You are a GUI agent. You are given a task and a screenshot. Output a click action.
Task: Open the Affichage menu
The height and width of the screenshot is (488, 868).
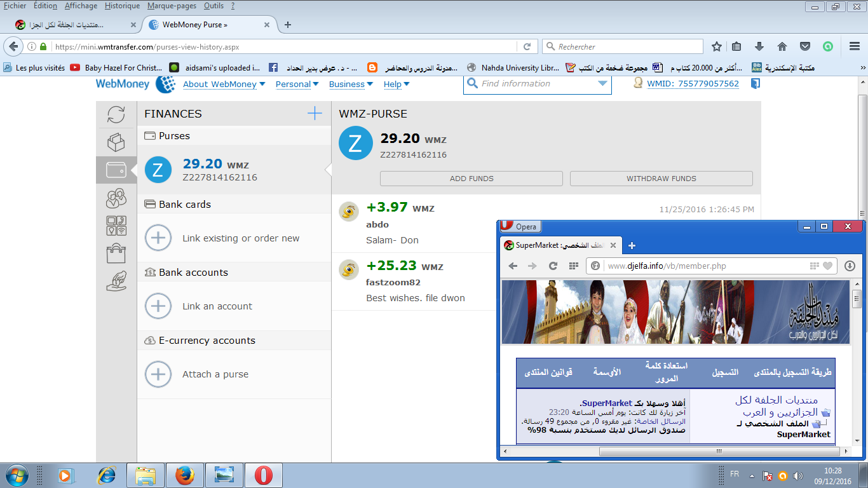[x=81, y=6]
